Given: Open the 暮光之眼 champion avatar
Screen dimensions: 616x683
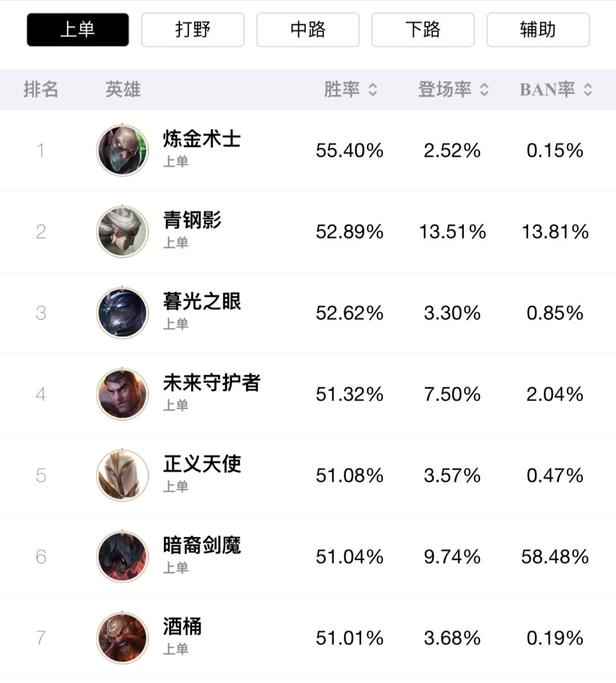Looking at the screenshot, I should (x=123, y=313).
